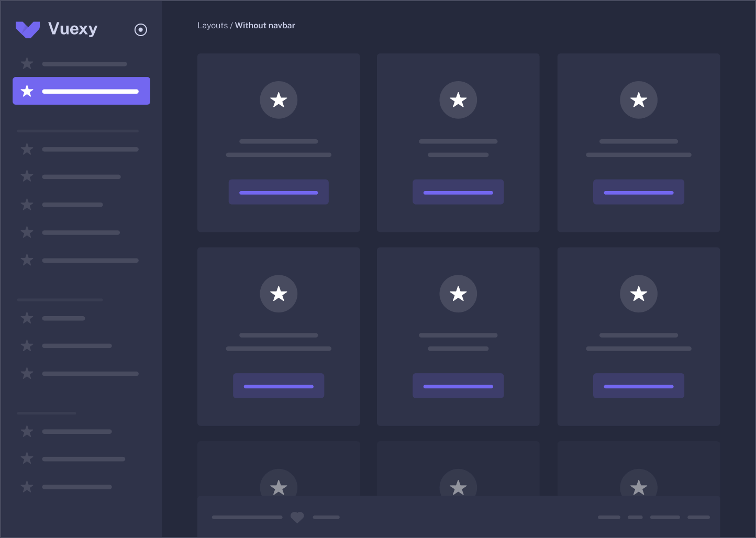The image size is (756, 538).
Task: Click the Vuexy logo icon
Action: pos(28,29)
